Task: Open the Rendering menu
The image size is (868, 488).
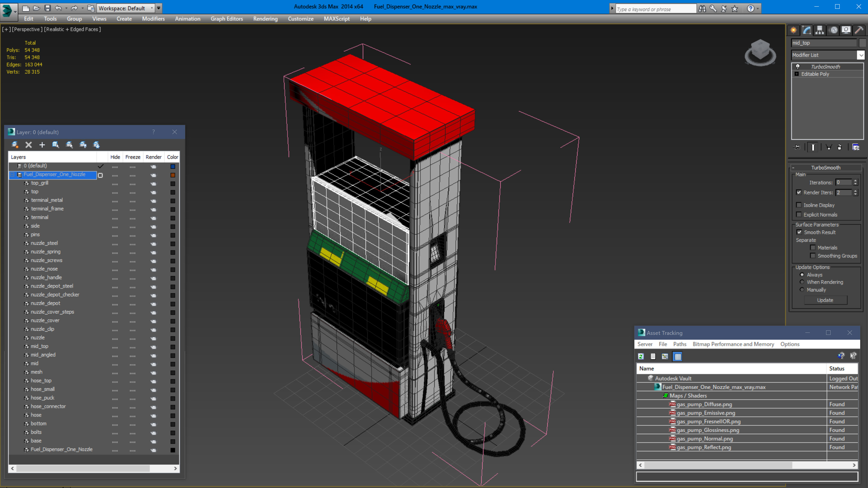Action: [x=266, y=19]
